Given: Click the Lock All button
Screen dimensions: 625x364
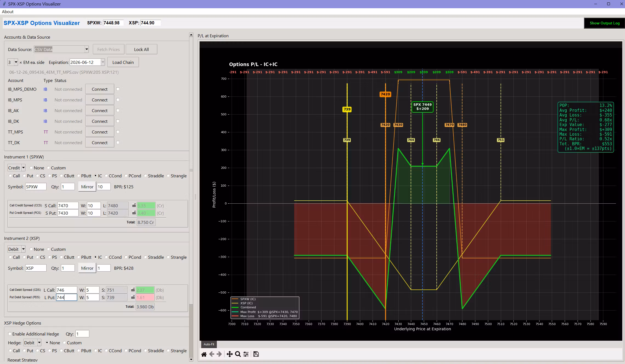Looking at the screenshot, I should coord(141,49).
